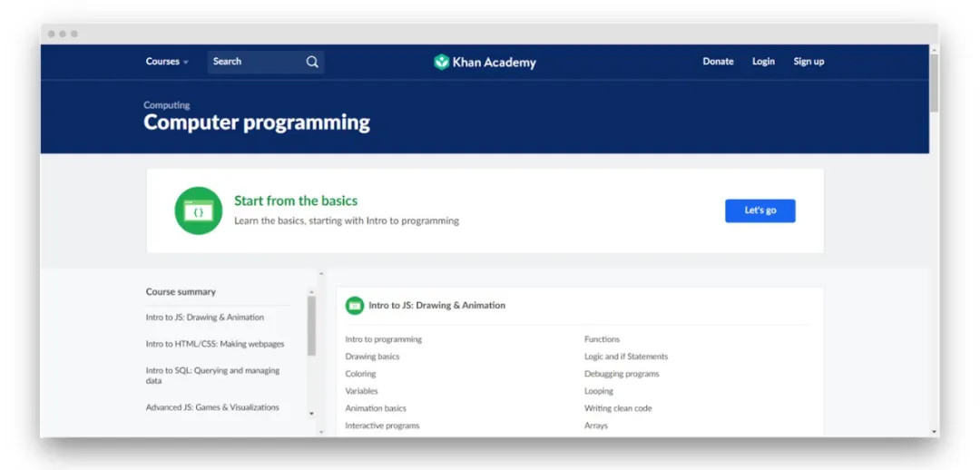Click the Let's go button

point(760,211)
